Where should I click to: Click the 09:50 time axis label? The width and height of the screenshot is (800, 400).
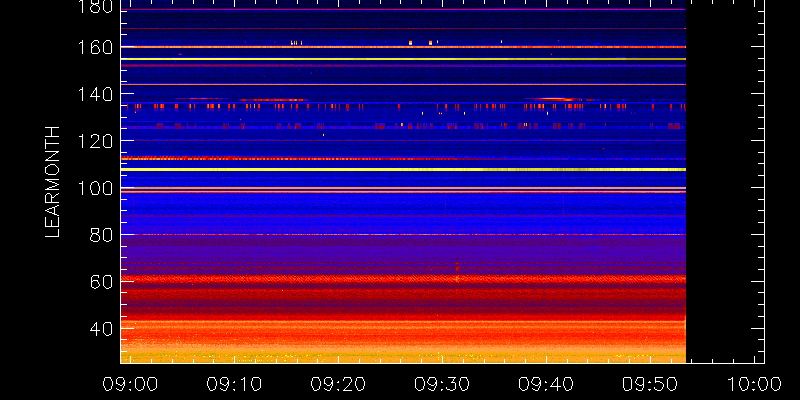tap(649, 384)
